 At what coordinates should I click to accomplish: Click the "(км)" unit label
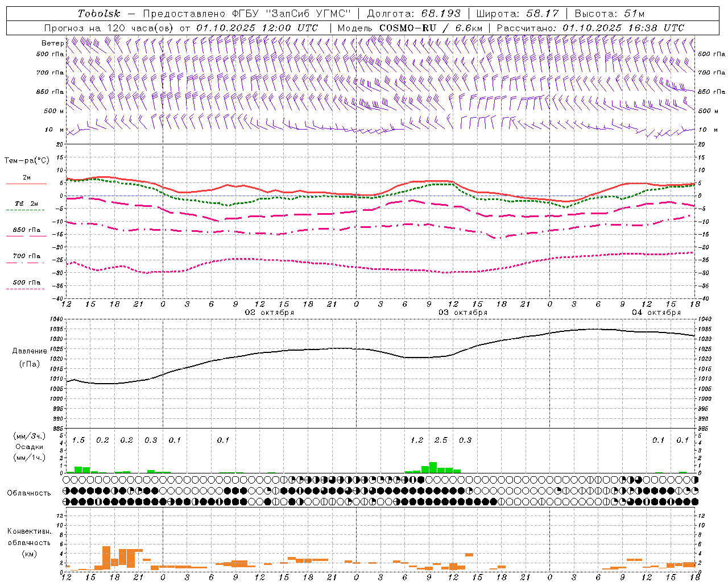[29, 554]
